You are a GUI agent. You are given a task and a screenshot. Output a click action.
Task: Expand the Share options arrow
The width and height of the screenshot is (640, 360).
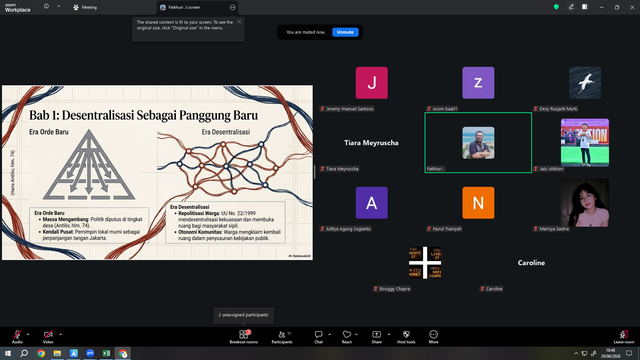[x=389, y=334]
